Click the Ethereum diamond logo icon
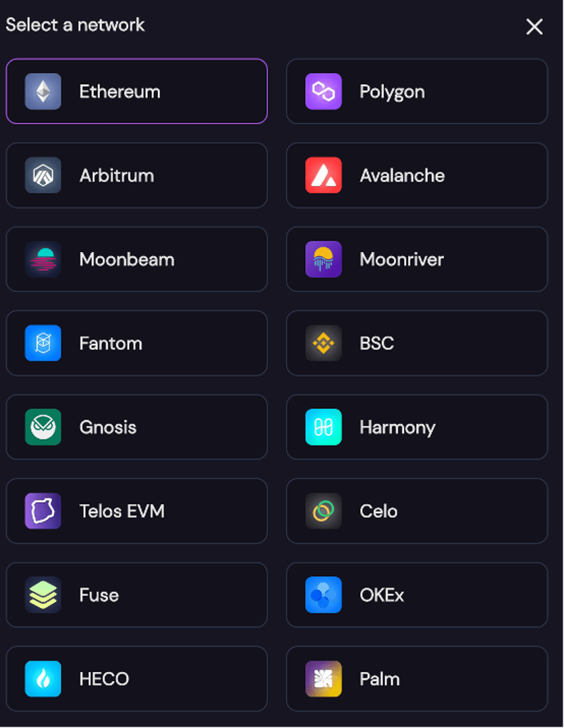564x728 pixels. pos(43,92)
